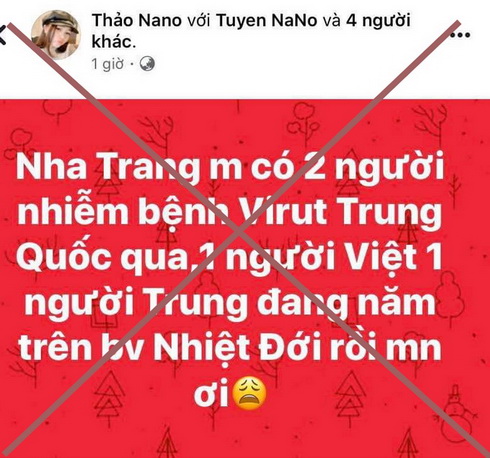This screenshot has width=490, height=458.
Task: Open the "1 giờ" timestamp link
Action: coord(108,64)
